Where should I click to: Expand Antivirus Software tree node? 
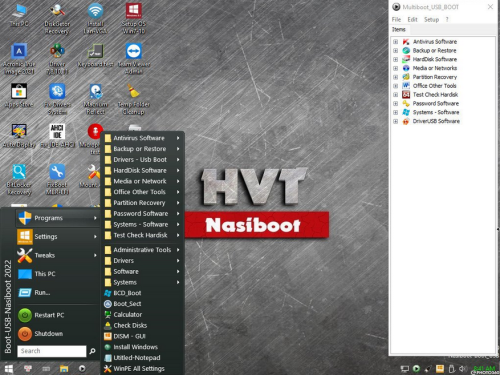coord(395,42)
